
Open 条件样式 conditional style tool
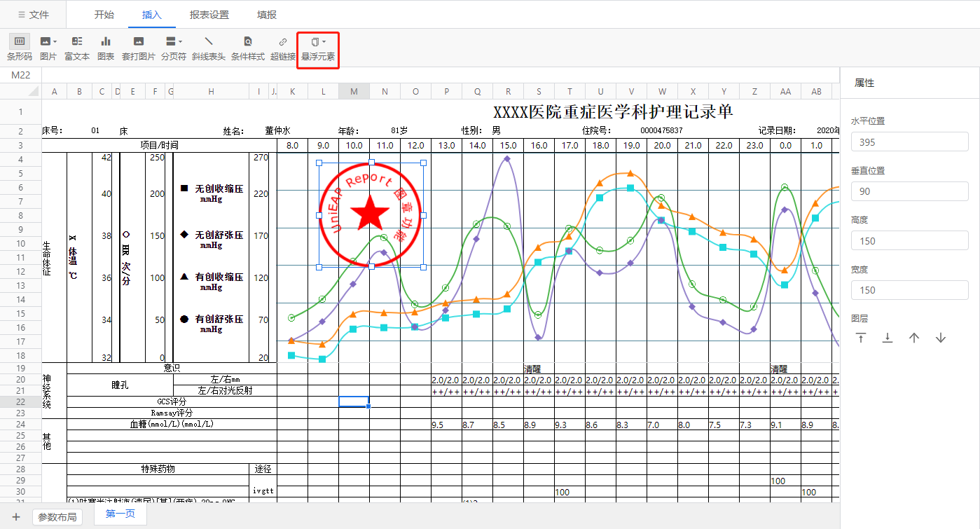tap(248, 48)
